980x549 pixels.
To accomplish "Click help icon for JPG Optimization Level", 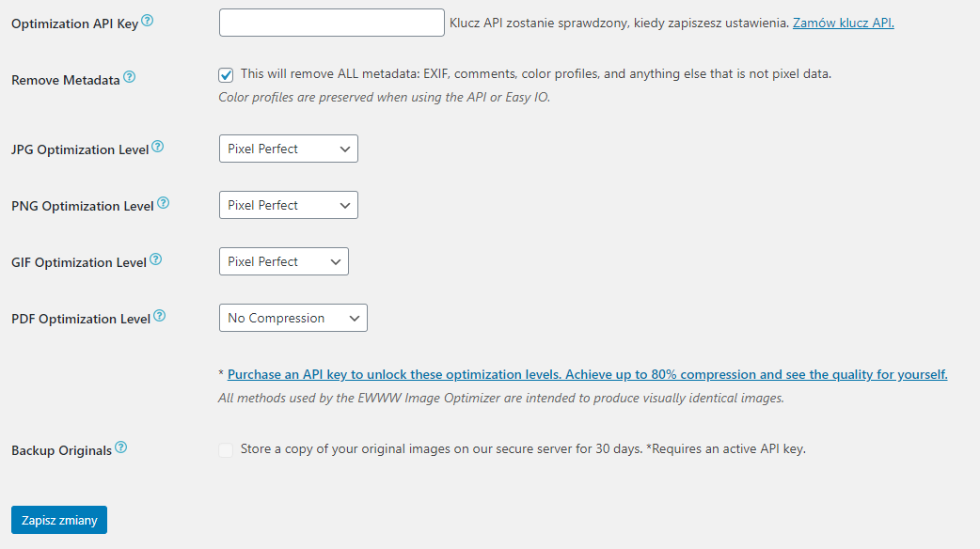I will pyautogui.click(x=158, y=148).
